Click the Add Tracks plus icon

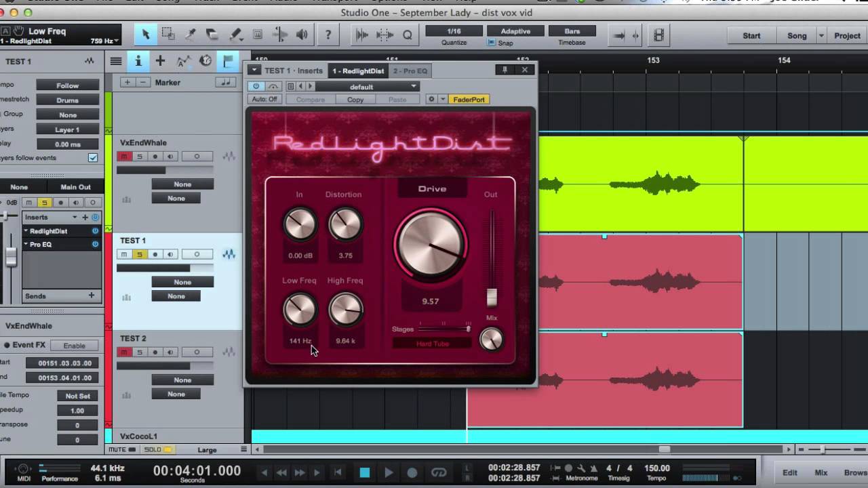(x=160, y=61)
